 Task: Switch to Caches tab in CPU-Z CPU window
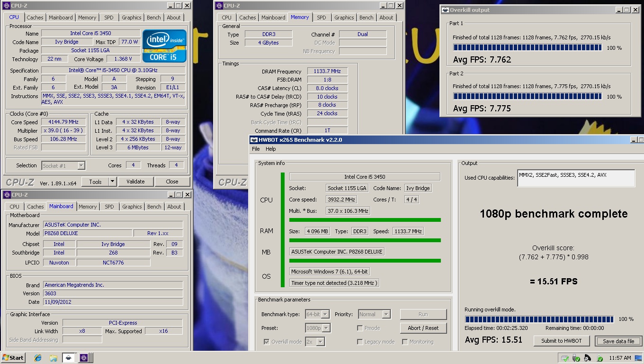[35, 18]
